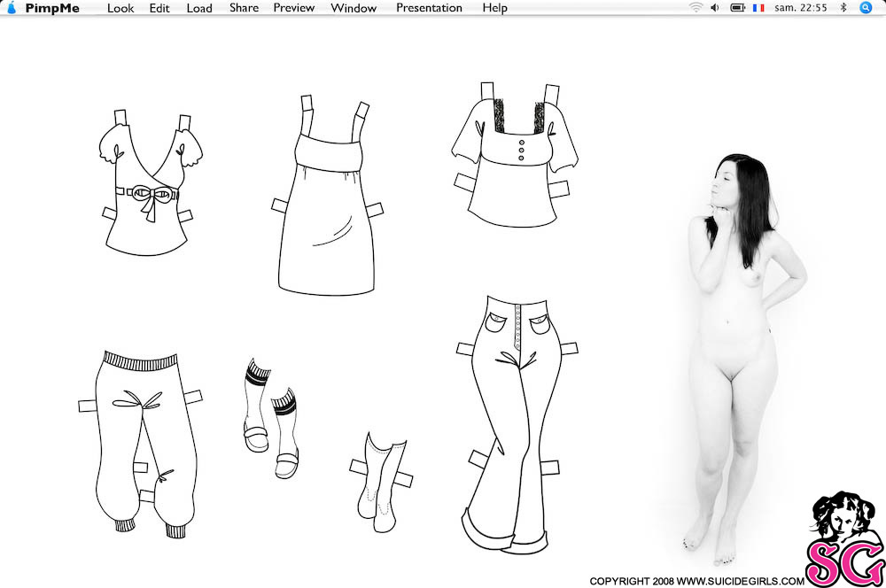This screenshot has height=588, width=886.
Task: Open the Window menu
Action: point(354,8)
